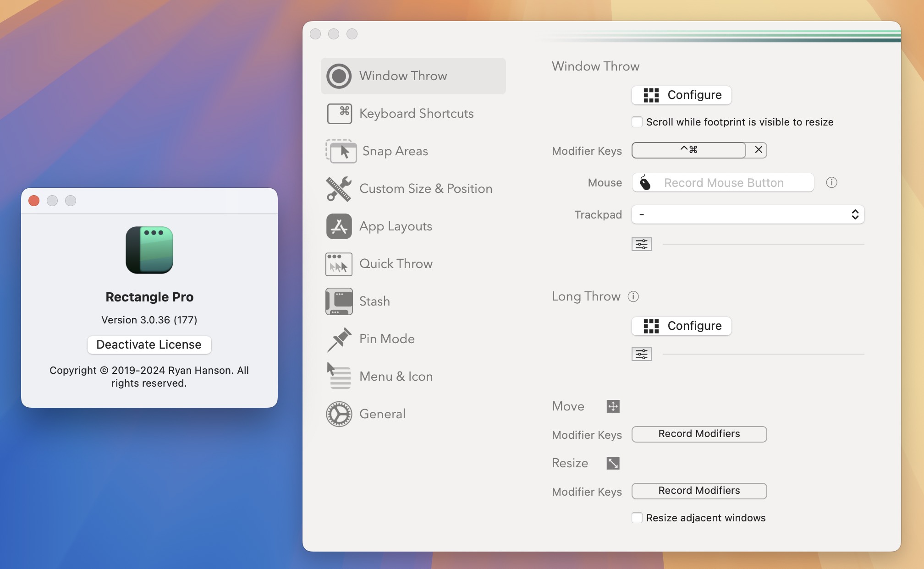Click the Resize diagonal arrow icon
Screen dimensions: 924x569
613,463
